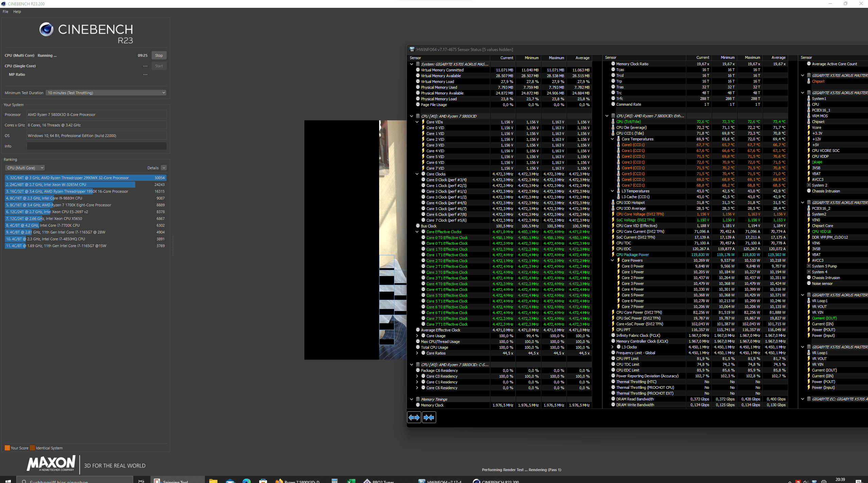868x483 pixels.
Task: Select the Ryzen 7 1700X ranking entry
Action: pyautogui.click(x=85, y=205)
